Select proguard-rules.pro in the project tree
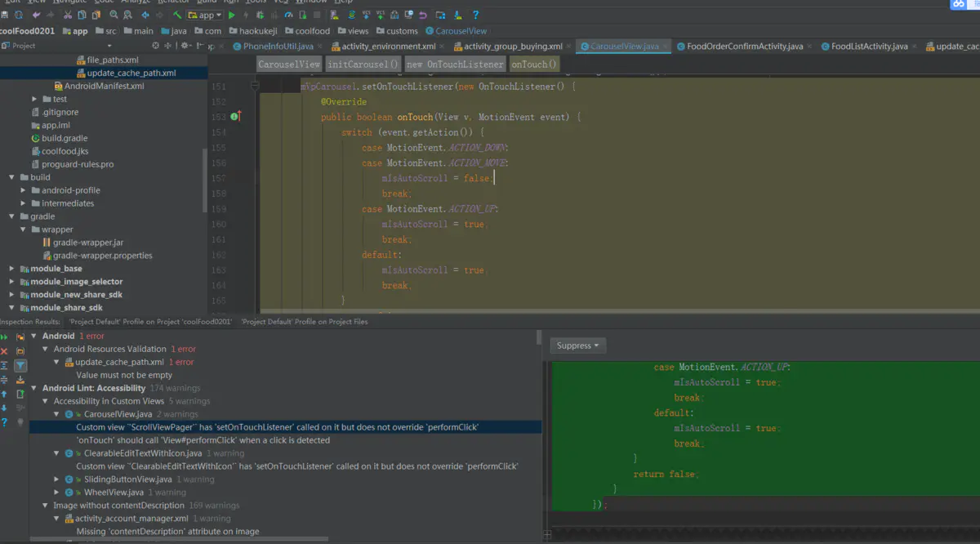 pos(72,164)
